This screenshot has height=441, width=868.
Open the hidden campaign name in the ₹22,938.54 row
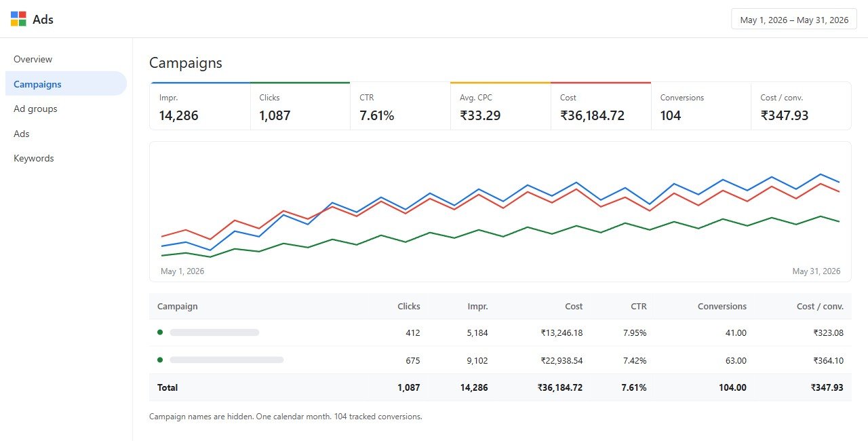(226, 360)
